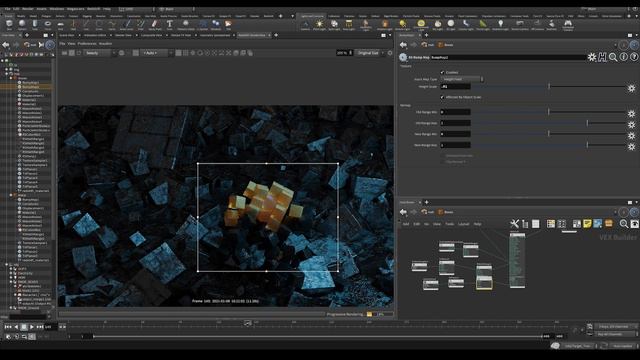Play the timeline forward
The image size is (640, 360).
point(32,327)
